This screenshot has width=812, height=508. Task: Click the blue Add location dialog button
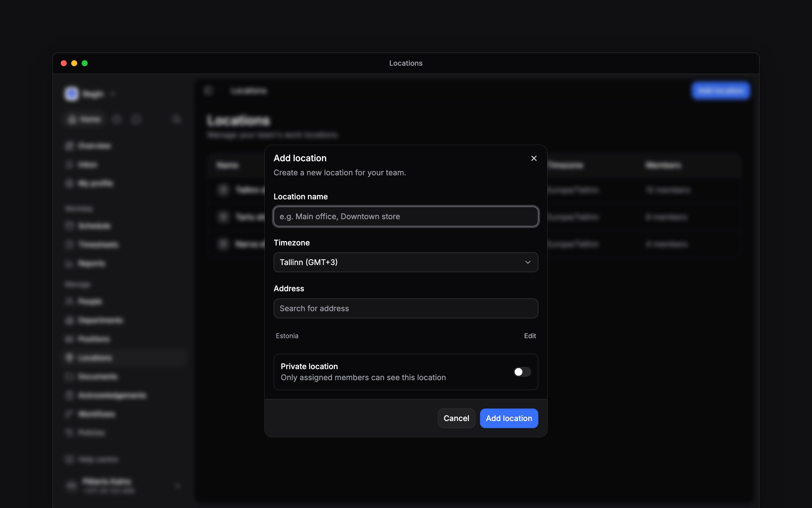509,418
